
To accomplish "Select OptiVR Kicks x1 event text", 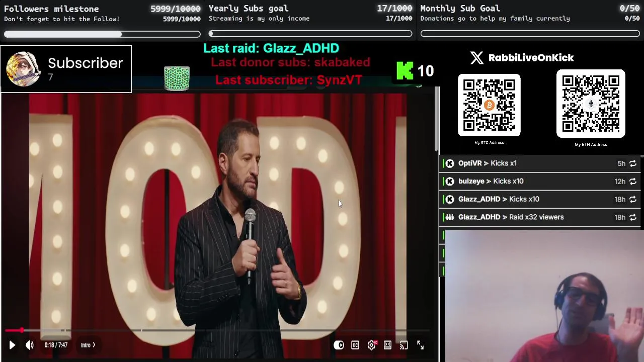I will (488, 163).
